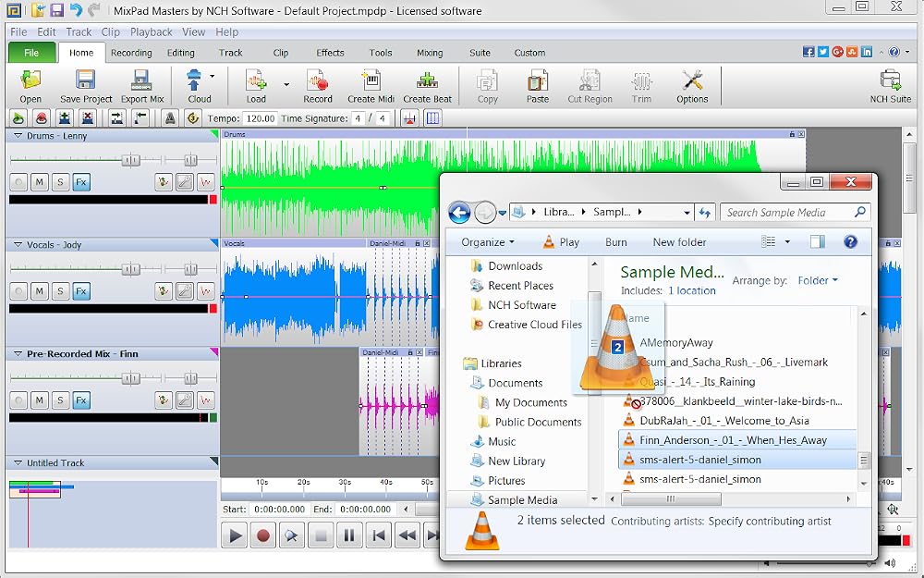Switch to the Mixing tab

coord(430,53)
